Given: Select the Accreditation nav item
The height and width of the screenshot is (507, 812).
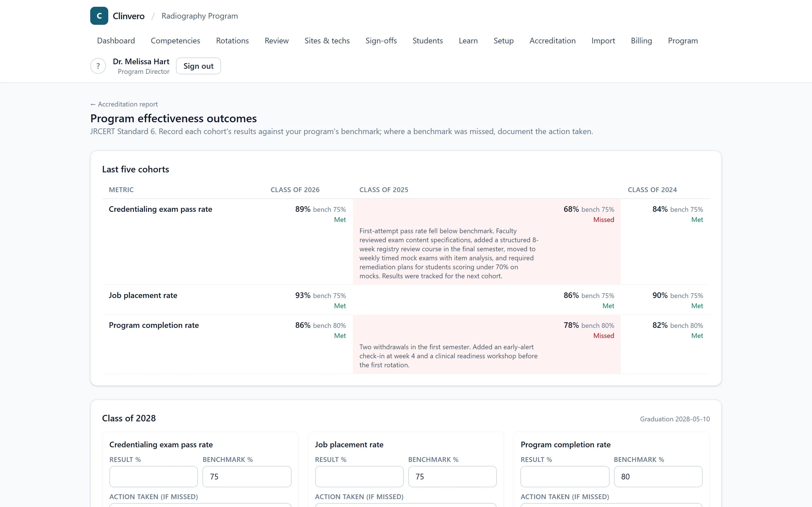Looking at the screenshot, I should point(552,41).
